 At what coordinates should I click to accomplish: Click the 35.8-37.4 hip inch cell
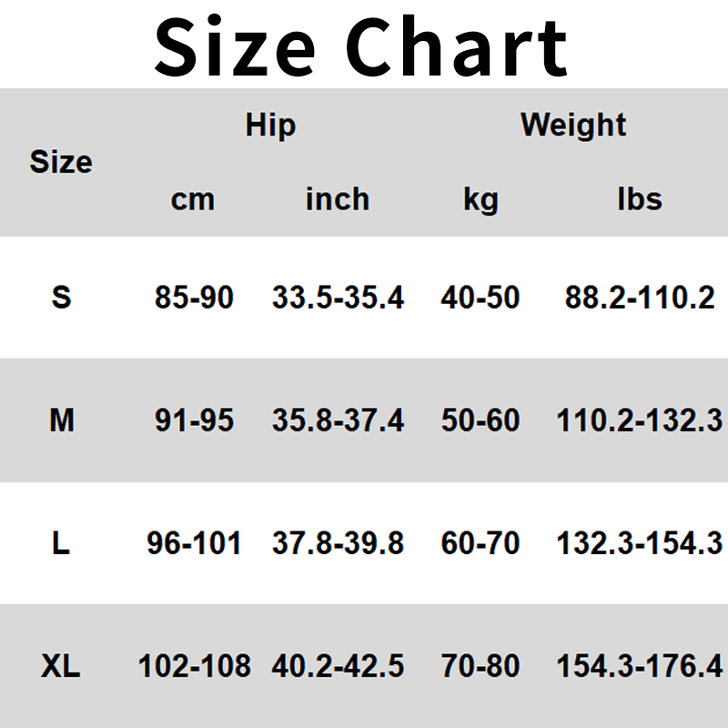tap(338, 420)
